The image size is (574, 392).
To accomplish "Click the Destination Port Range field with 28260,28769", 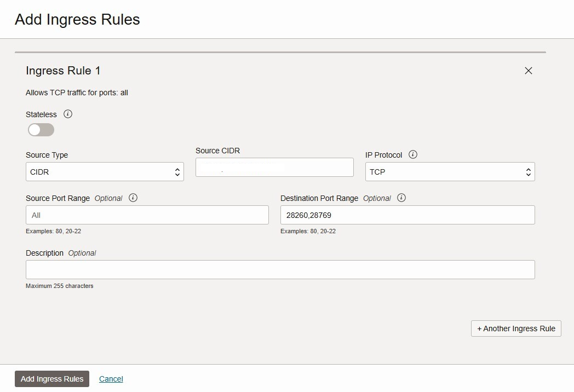I will point(407,215).
